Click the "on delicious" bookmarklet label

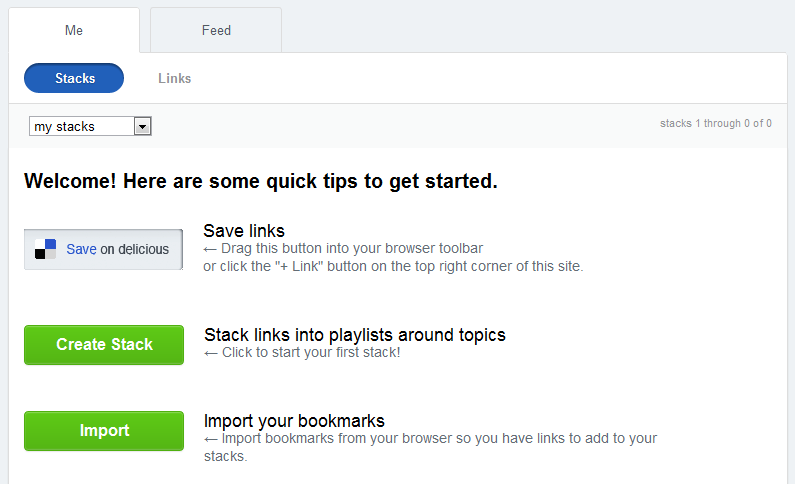135,249
